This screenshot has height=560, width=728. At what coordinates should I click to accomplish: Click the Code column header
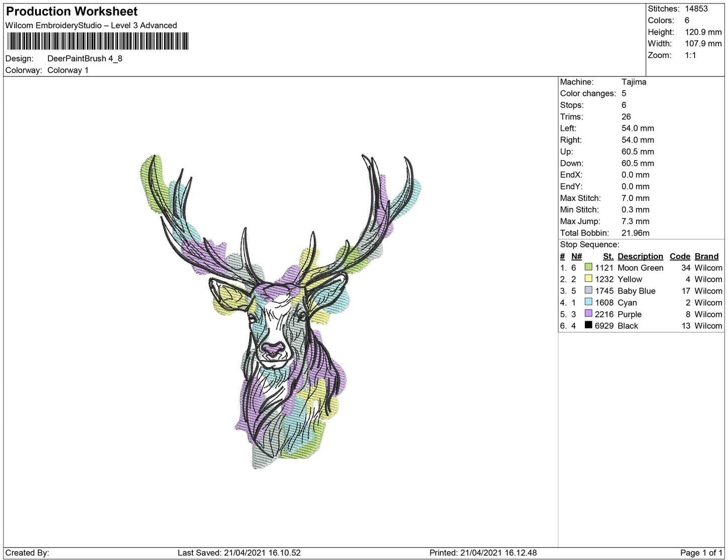[x=680, y=256]
